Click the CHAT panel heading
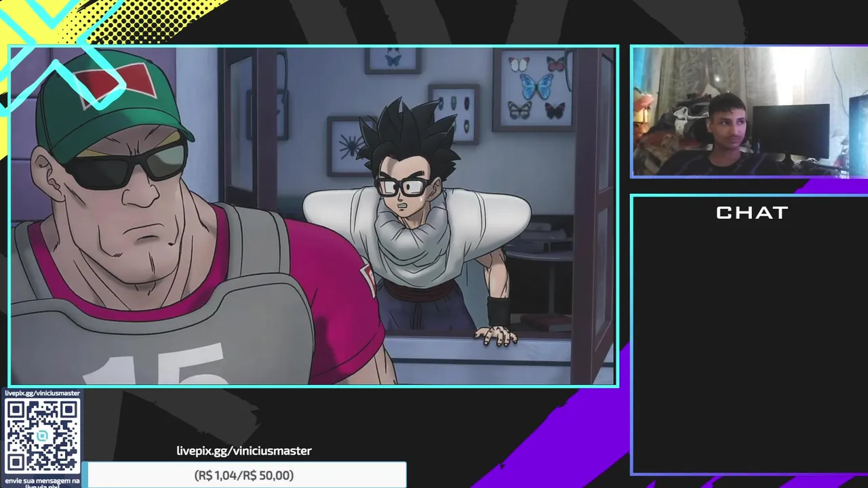Viewport: 868px width, 488px height. pos(752,213)
